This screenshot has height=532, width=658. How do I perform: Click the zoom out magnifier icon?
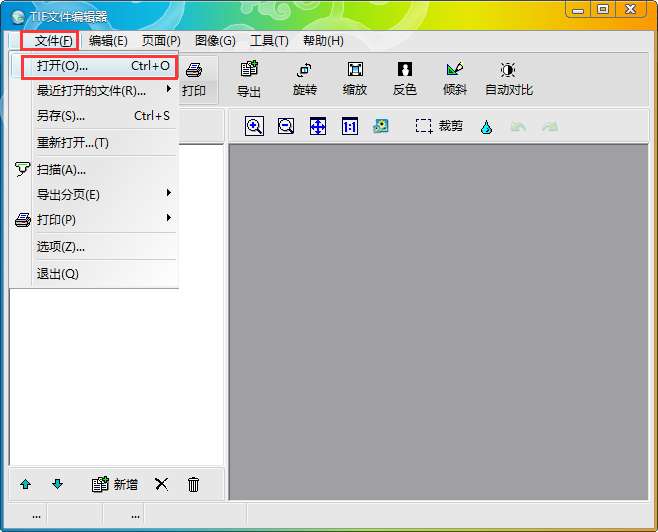pyautogui.click(x=286, y=127)
